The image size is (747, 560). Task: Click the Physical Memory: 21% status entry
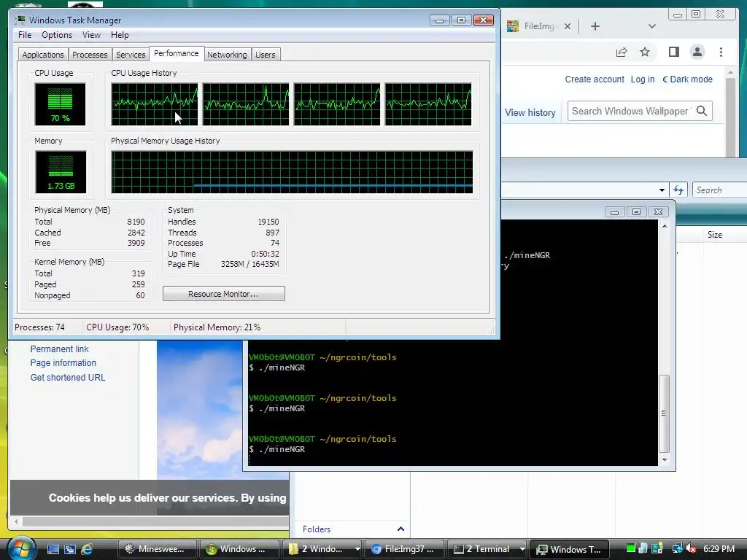tap(217, 327)
